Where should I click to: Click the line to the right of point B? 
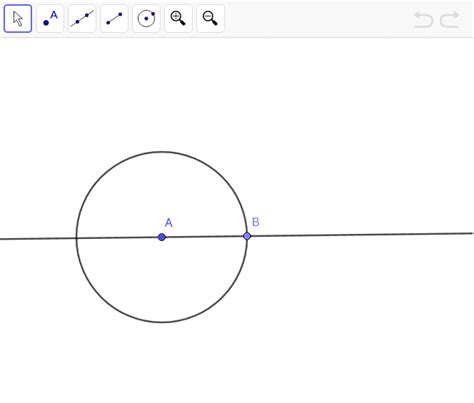[x=360, y=235]
